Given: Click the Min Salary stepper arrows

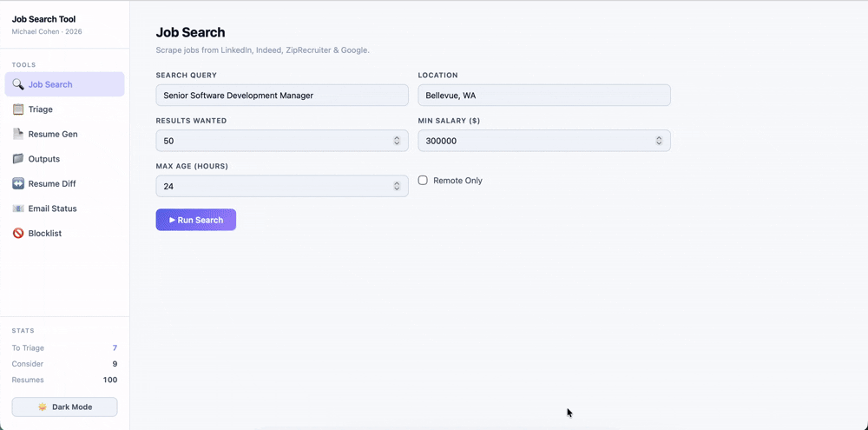Looking at the screenshot, I should (659, 141).
